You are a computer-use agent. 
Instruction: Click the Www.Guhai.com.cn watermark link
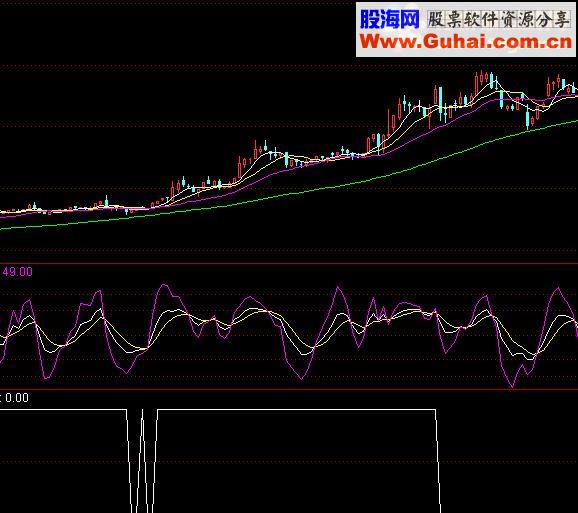coord(466,41)
